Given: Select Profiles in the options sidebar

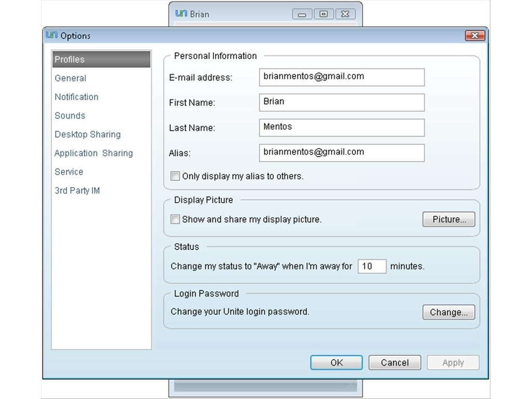Looking at the screenshot, I should pos(101,59).
